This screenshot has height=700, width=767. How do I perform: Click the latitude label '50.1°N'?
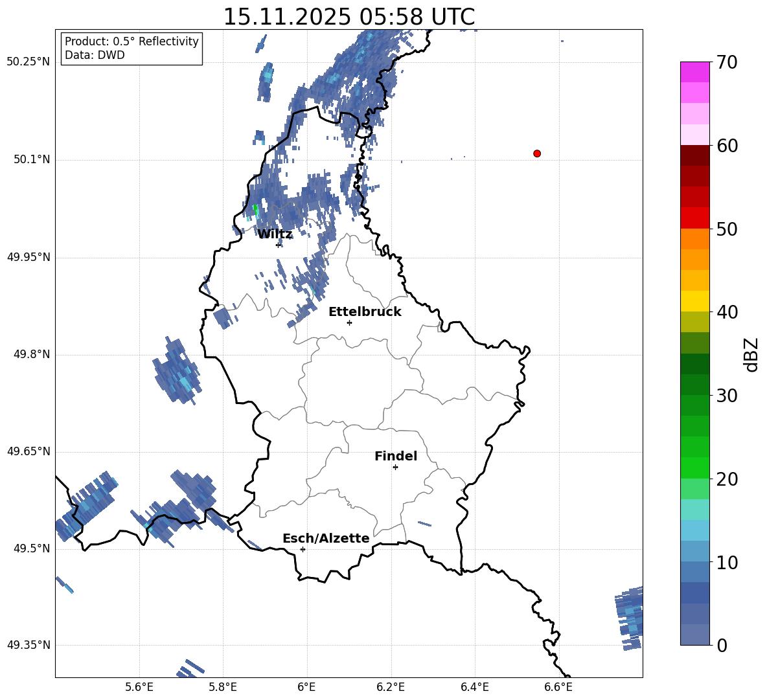click(x=32, y=160)
